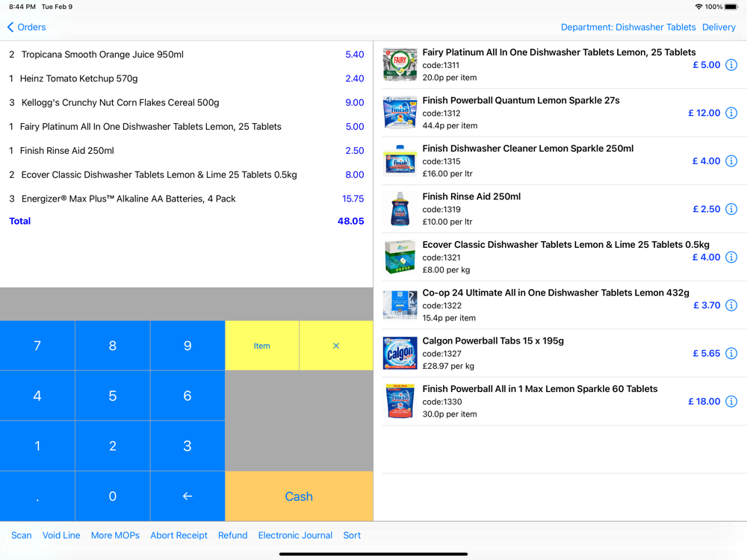Click the yellow multiply (×) key
This screenshot has width=747, height=560.
click(x=336, y=346)
